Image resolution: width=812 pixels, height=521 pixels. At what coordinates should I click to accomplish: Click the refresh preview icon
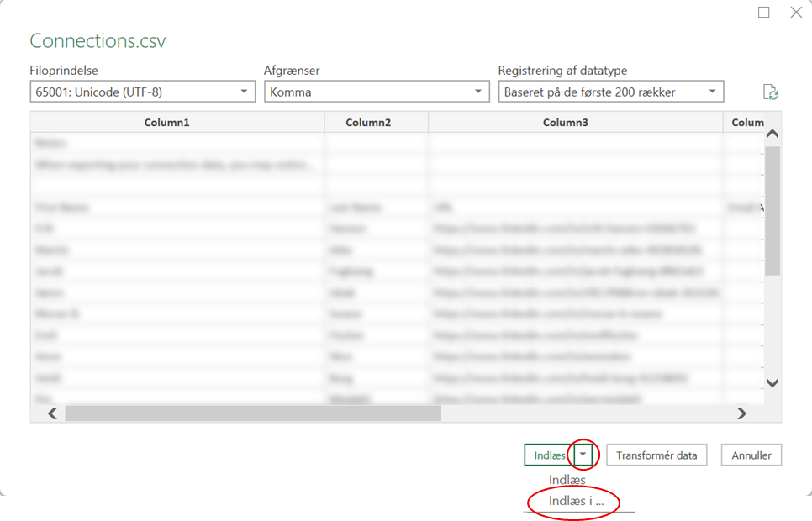770,92
